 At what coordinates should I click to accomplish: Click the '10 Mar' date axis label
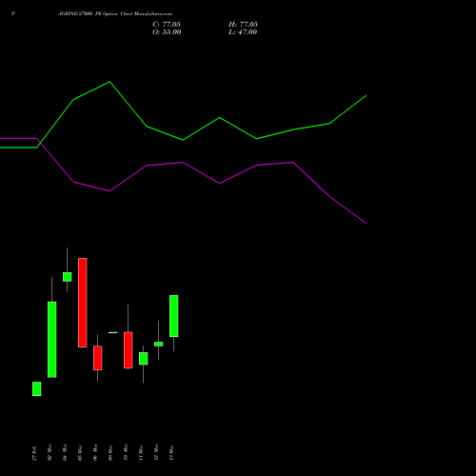[x=126, y=453]
